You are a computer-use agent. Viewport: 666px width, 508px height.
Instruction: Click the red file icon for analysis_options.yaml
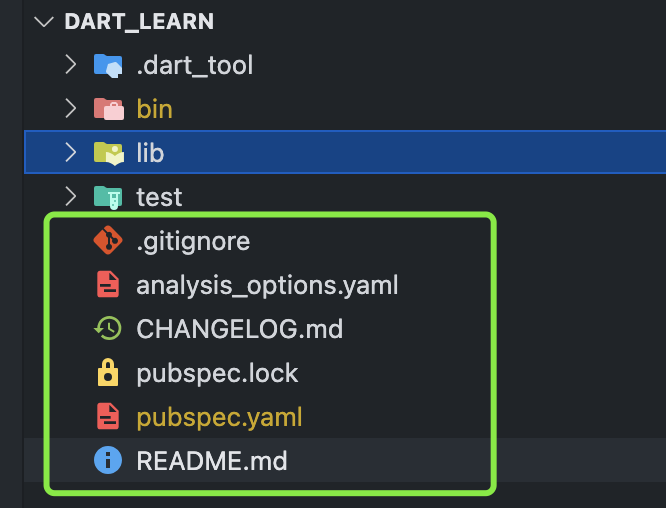pos(108,284)
